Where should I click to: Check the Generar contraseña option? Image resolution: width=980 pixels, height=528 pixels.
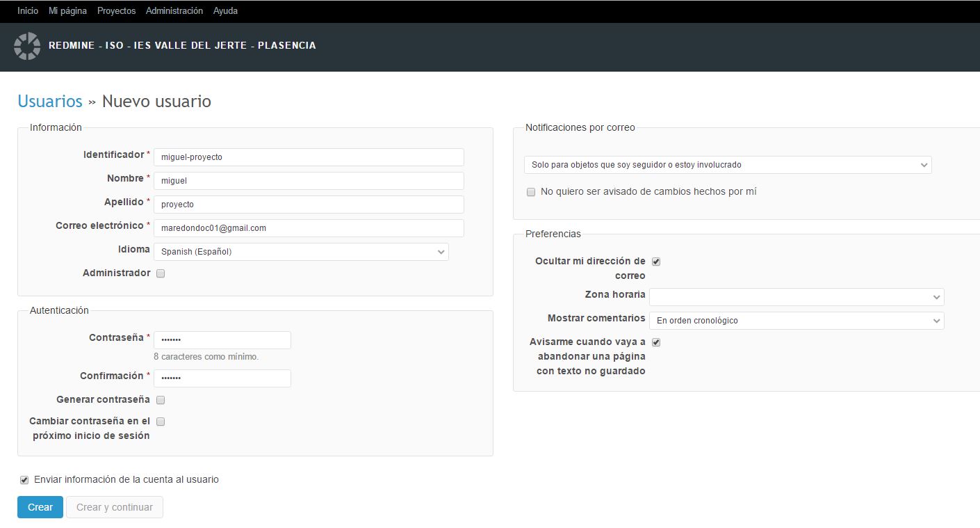(x=161, y=400)
